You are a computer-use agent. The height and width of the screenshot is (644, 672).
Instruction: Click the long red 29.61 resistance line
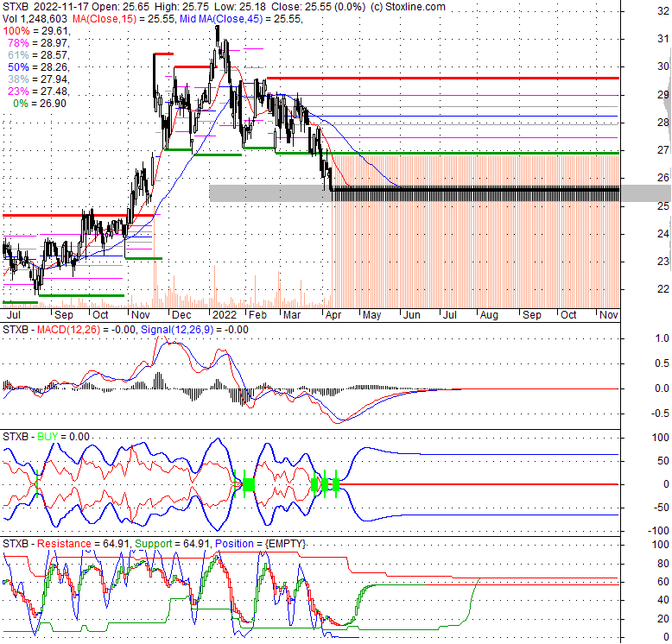tap(443, 79)
